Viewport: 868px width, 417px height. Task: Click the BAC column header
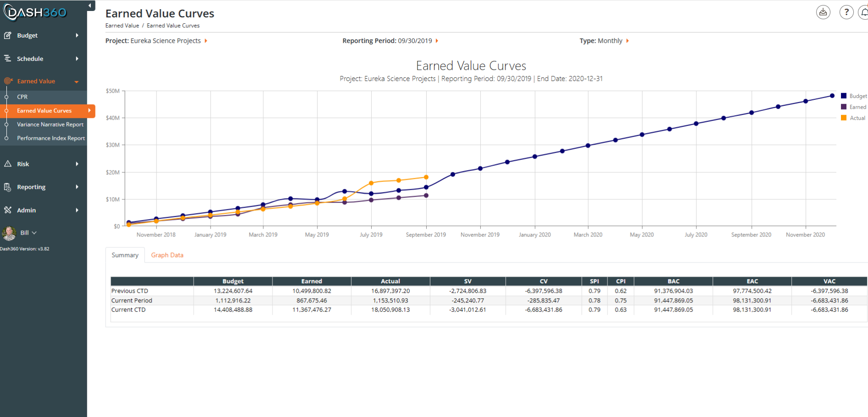tap(673, 281)
